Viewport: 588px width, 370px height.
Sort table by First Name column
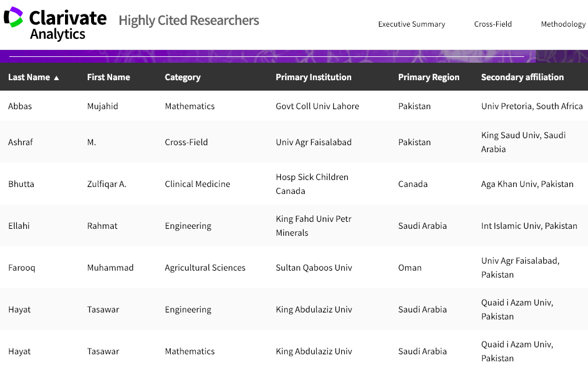[x=109, y=77]
